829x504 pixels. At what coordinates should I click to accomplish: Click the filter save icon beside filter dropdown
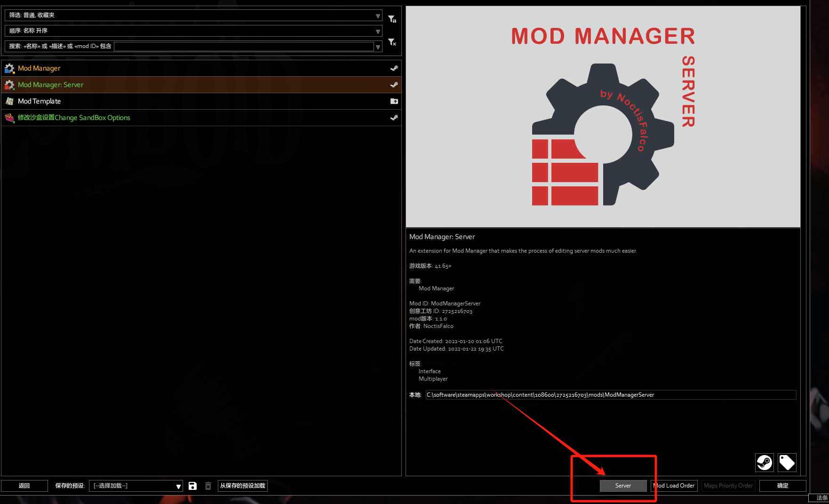point(392,19)
